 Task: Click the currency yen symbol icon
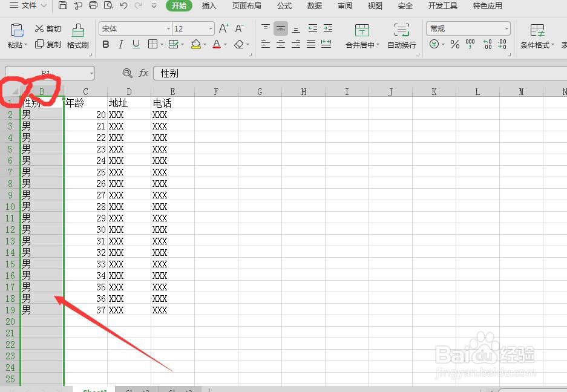[x=434, y=44]
